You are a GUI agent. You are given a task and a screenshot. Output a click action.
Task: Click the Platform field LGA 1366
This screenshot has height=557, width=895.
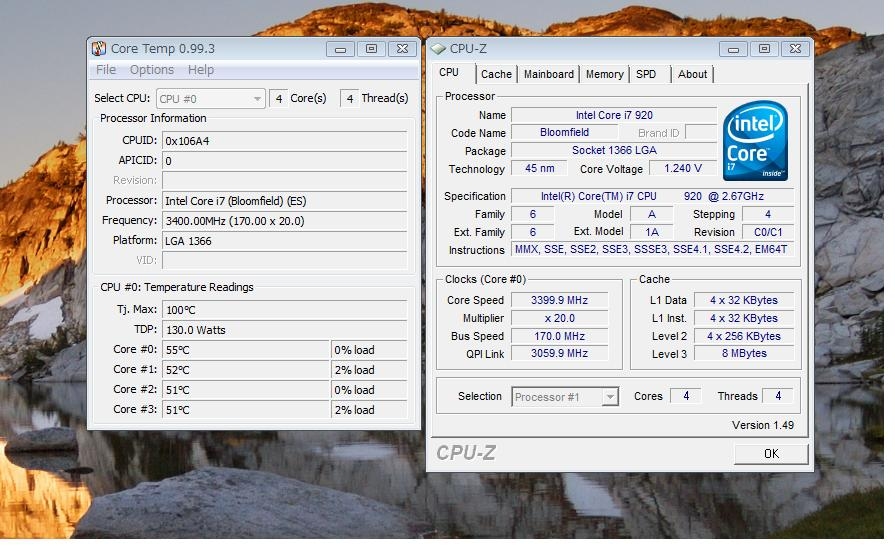[284, 241]
